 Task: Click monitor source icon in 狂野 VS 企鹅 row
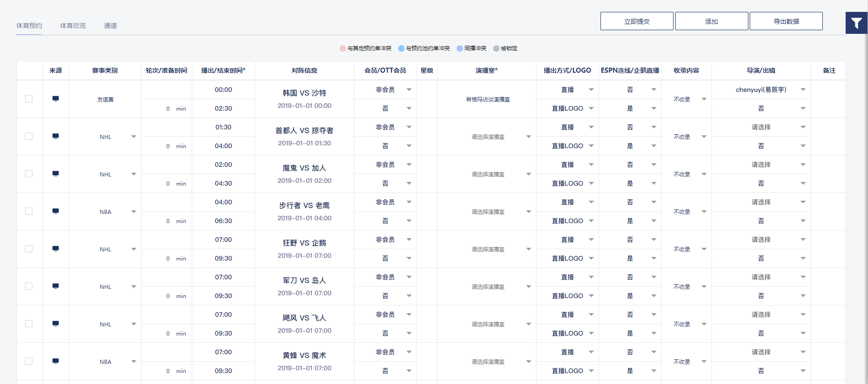tap(56, 249)
